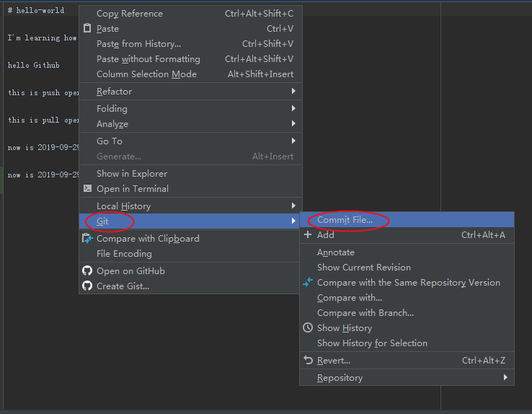The width and height of the screenshot is (532, 414).
Task: Click the undo arrow icon beside Revert
Action: click(x=308, y=360)
